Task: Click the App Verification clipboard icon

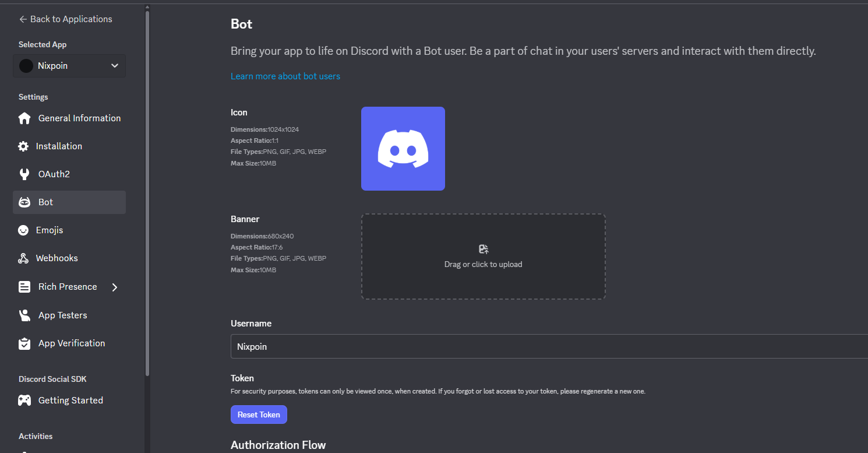Action: pos(24,343)
